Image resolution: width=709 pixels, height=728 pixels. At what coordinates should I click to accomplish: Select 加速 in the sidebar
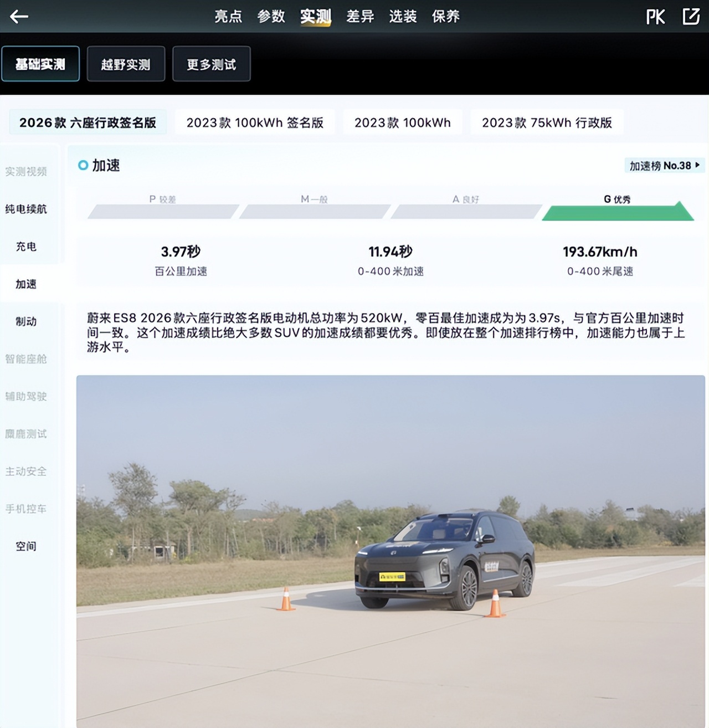[26, 284]
